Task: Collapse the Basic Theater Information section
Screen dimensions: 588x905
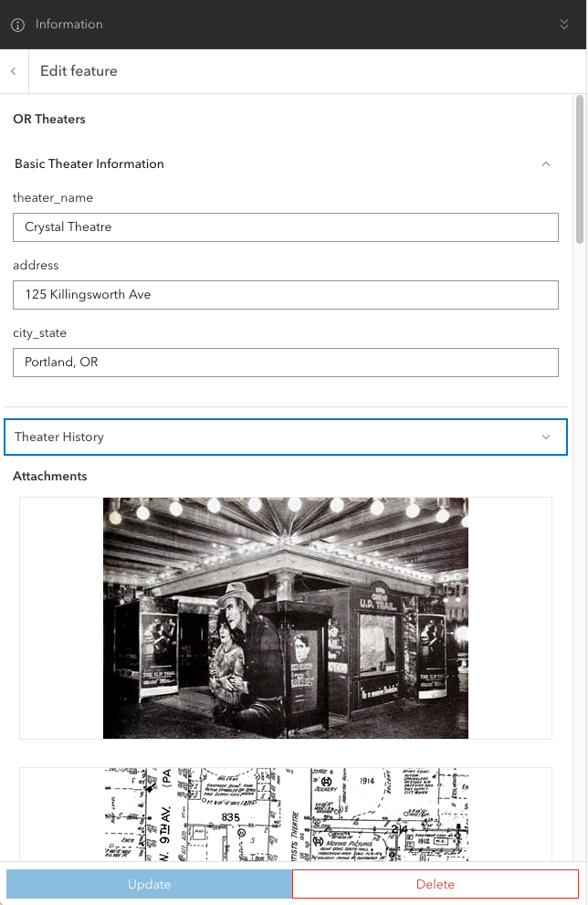Action: click(x=545, y=163)
